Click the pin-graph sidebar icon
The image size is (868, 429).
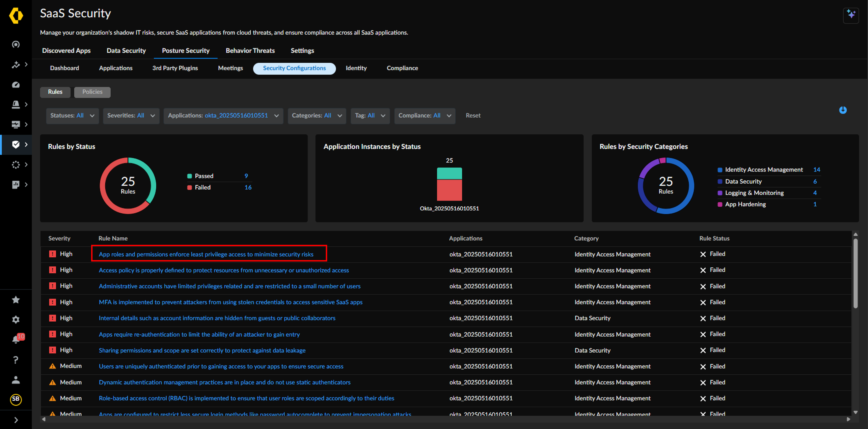(x=16, y=64)
